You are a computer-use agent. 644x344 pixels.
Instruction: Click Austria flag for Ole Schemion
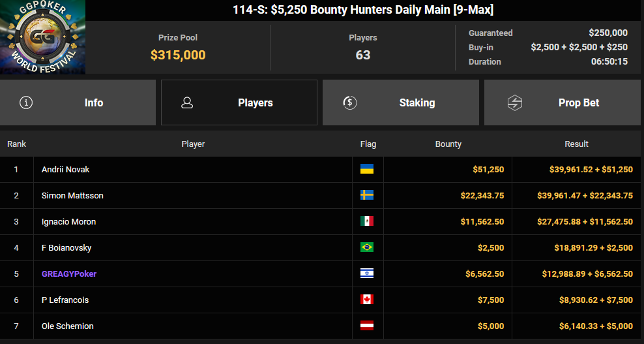[x=367, y=326]
